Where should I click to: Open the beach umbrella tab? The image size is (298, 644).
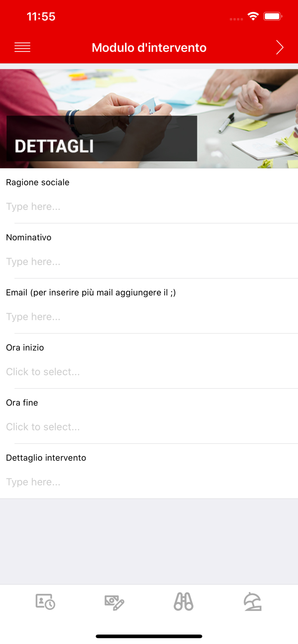pyautogui.click(x=252, y=601)
